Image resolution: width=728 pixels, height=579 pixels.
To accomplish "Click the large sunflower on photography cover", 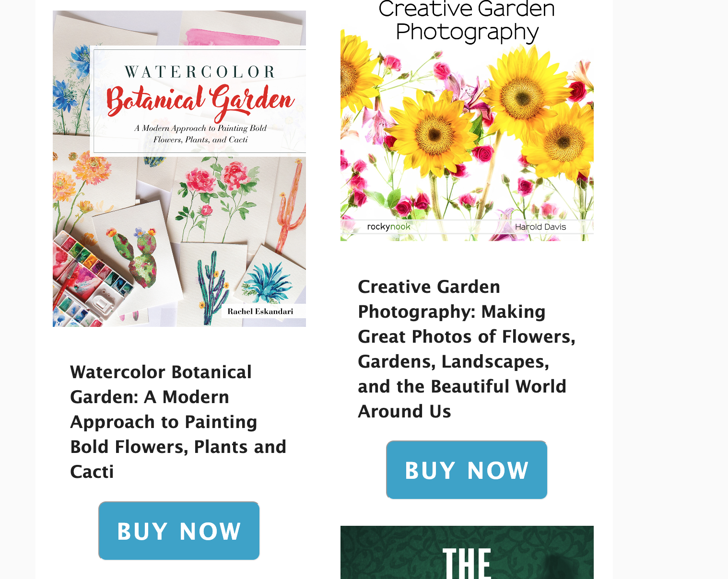I will coord(521,93).
